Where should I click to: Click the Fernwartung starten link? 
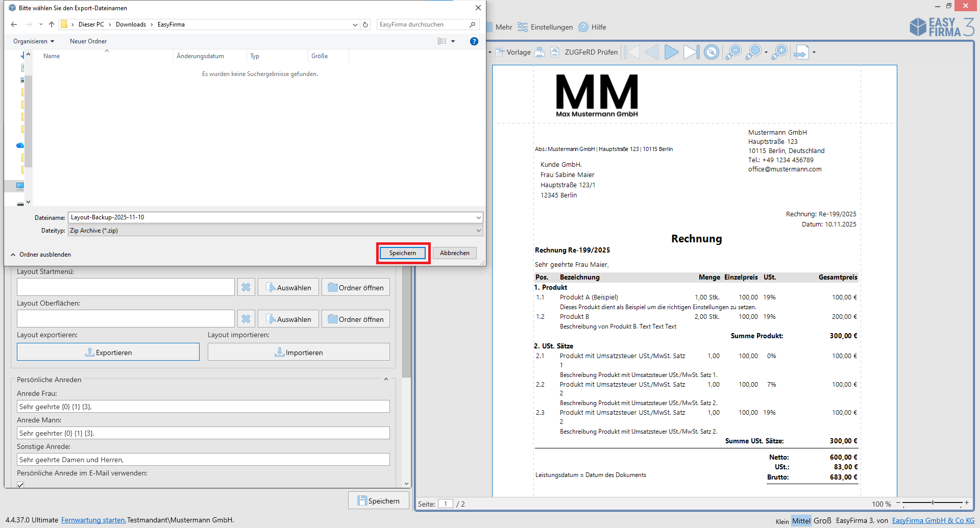(93, 520)
